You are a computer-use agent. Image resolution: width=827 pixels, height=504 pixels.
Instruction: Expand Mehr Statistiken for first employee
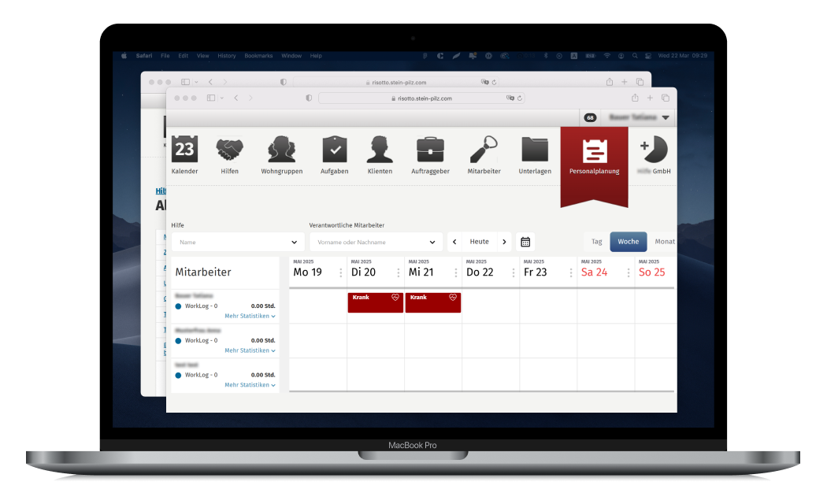[250, 316]
